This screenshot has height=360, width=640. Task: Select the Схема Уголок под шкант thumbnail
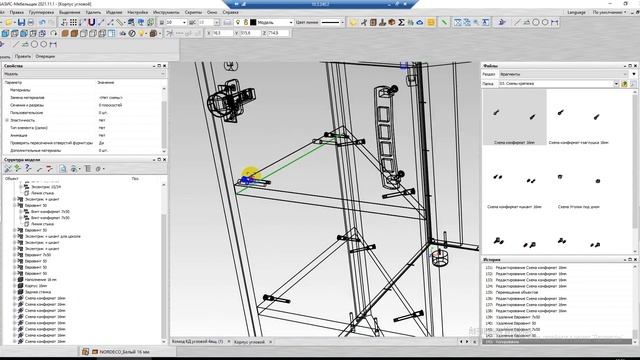point(578,182)
